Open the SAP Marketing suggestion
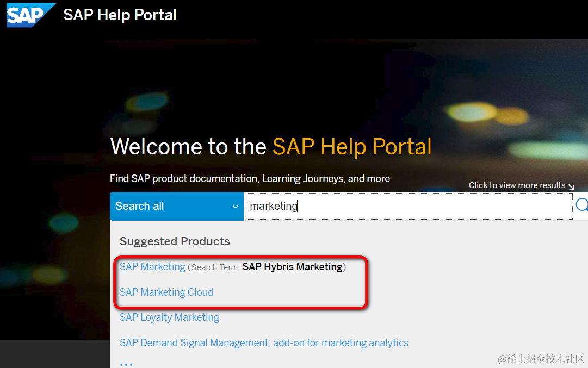 point(152,266)
